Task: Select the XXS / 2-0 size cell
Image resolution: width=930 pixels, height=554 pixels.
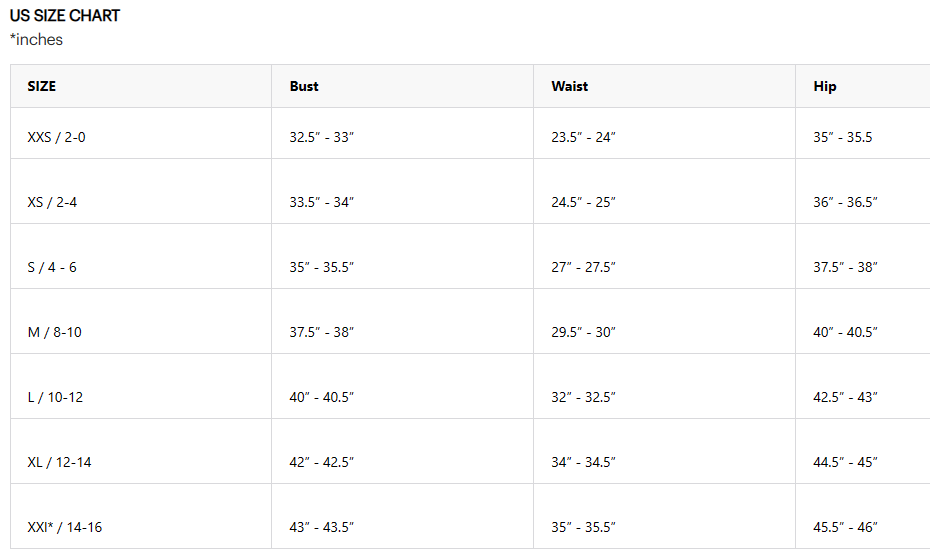Action: pyautogui.click(x=56, y=137)
